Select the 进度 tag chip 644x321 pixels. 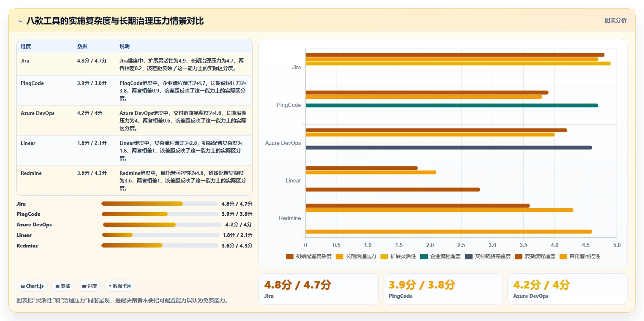point(89,286)
